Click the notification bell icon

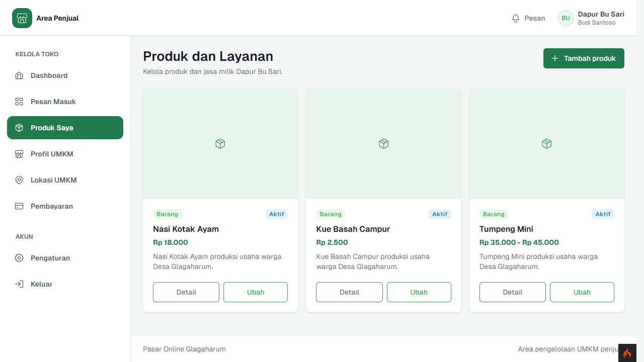515,18
